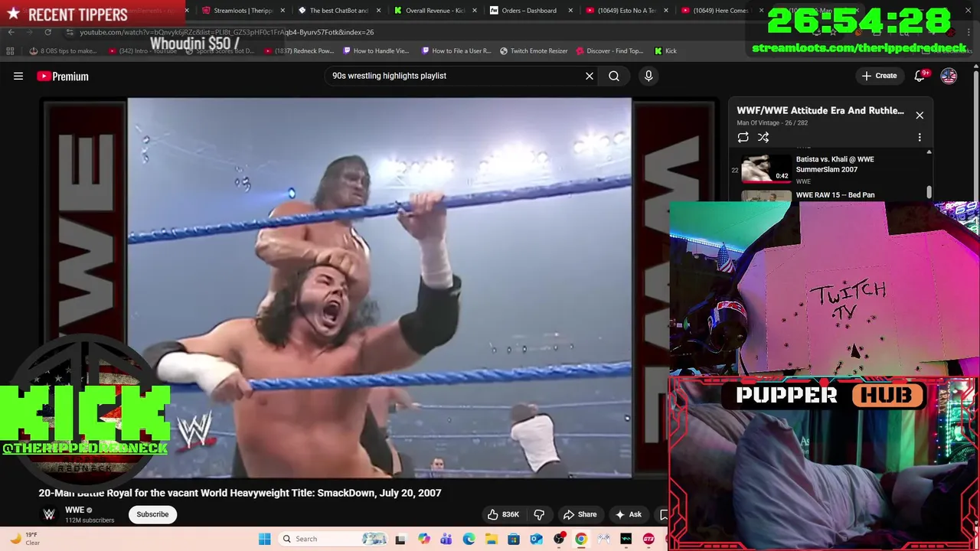Share the Battle Royal video
980x551 pixels.
(580, 514)
